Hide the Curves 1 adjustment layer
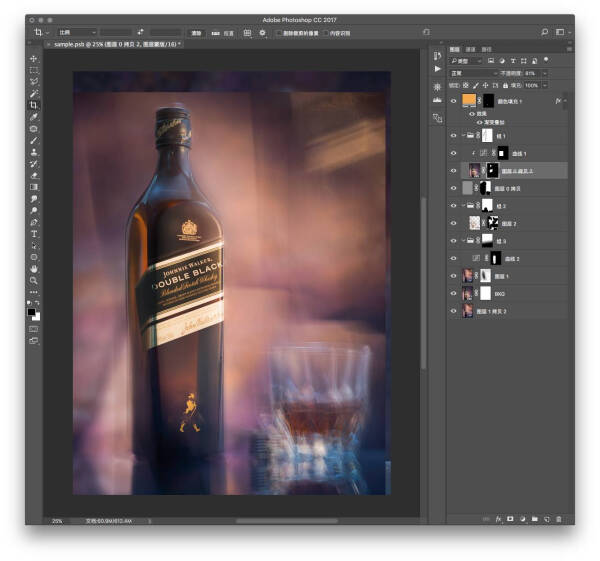 pos(453,153)
